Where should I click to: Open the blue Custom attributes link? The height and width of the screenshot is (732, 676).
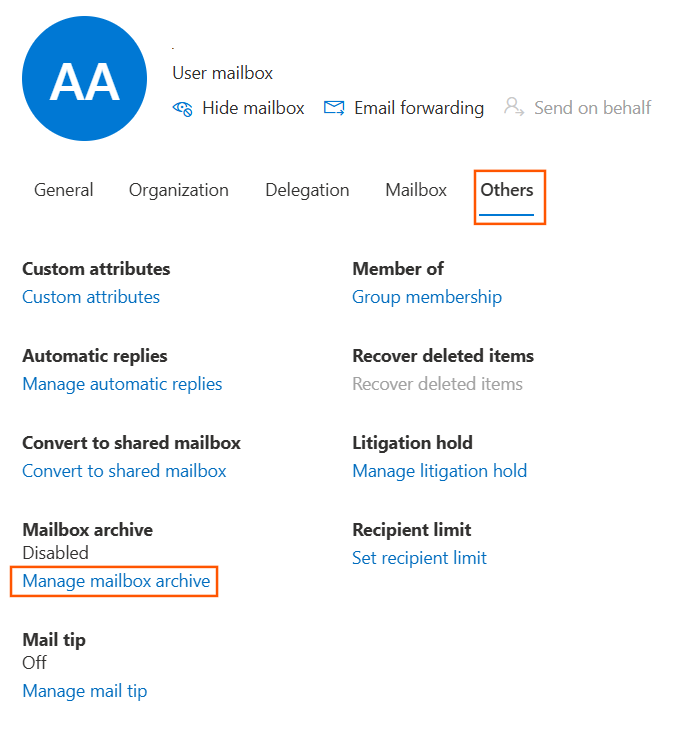pyautogui.click(x=91, y=297)
